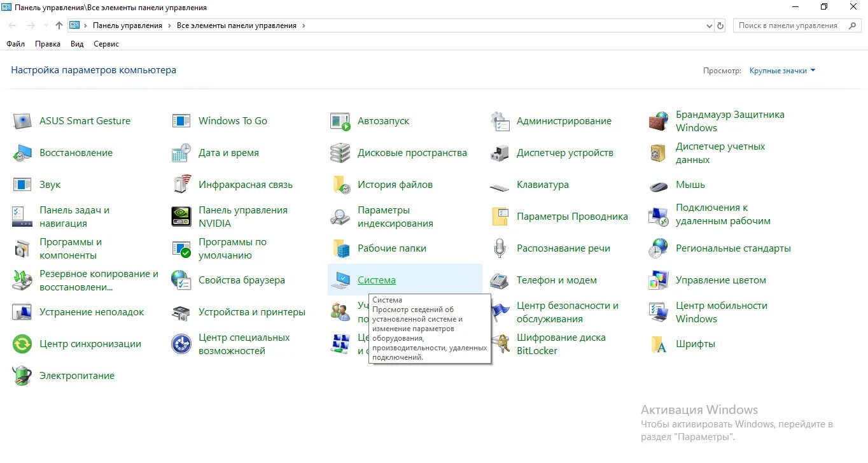The height and width of the screenshot is (463, 868).
Task: Click the Control Panel address bar icon
Action: click(74, 25)
